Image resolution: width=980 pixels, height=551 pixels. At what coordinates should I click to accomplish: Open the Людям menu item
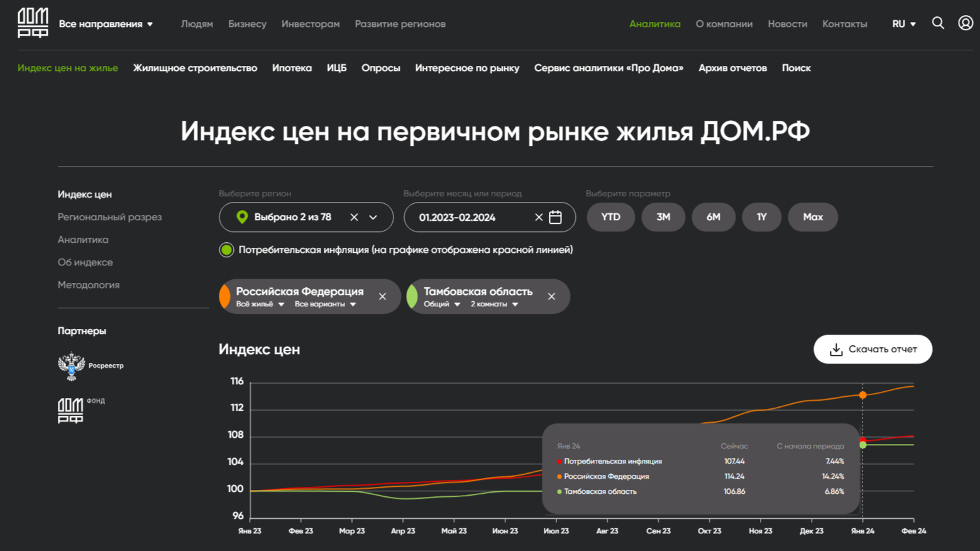click(x=197, y=24)
